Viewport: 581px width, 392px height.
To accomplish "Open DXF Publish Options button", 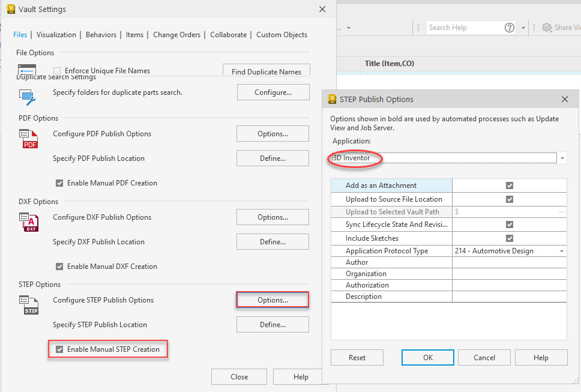I will 272,217.
